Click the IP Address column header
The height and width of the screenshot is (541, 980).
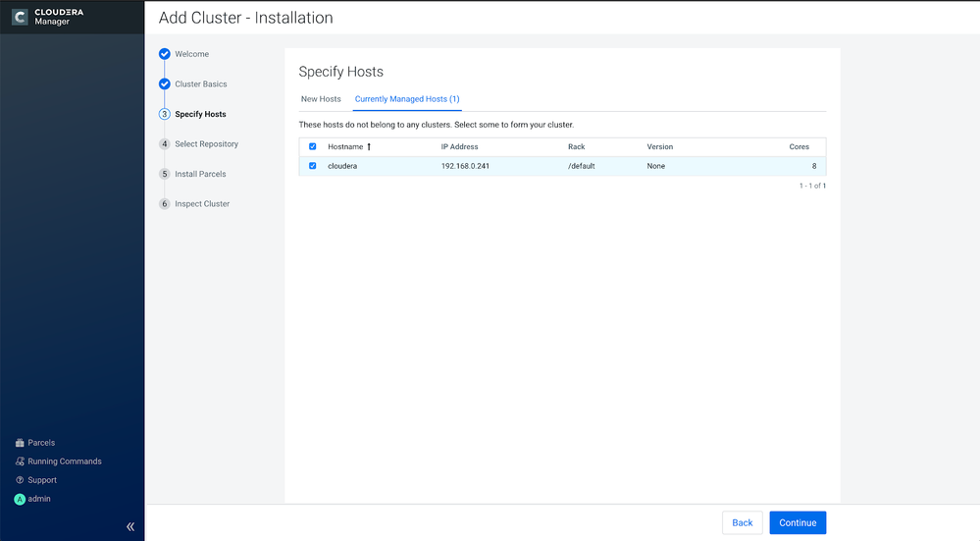[459, 146]
